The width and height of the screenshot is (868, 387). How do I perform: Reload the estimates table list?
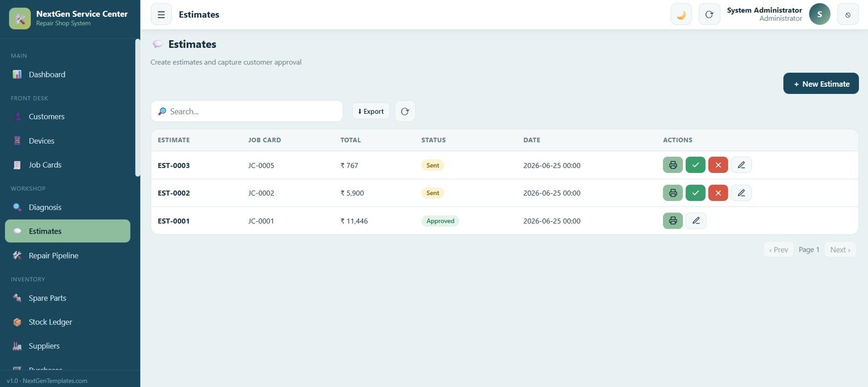pos(405,111)
